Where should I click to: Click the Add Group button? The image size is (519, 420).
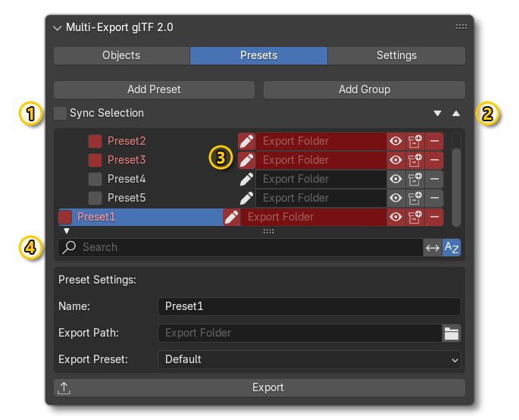point(364,89)
